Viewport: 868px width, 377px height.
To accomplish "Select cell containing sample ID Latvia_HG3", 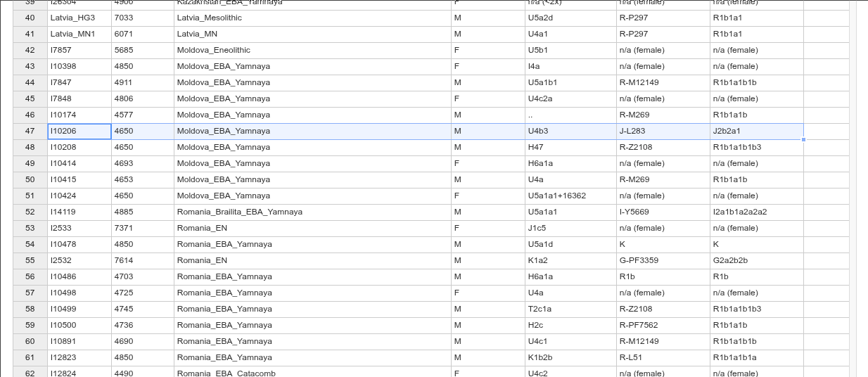I will [x=79, y=18].
